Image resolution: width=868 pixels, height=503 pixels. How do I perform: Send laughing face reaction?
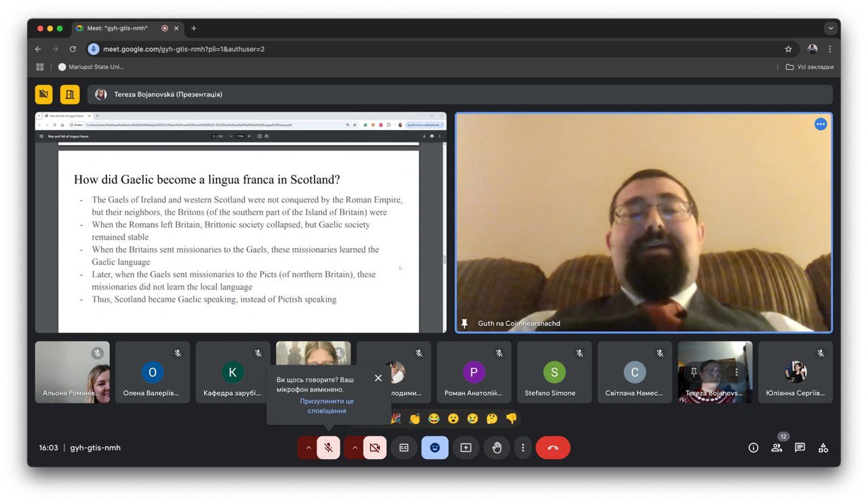[x=434, y=419]
